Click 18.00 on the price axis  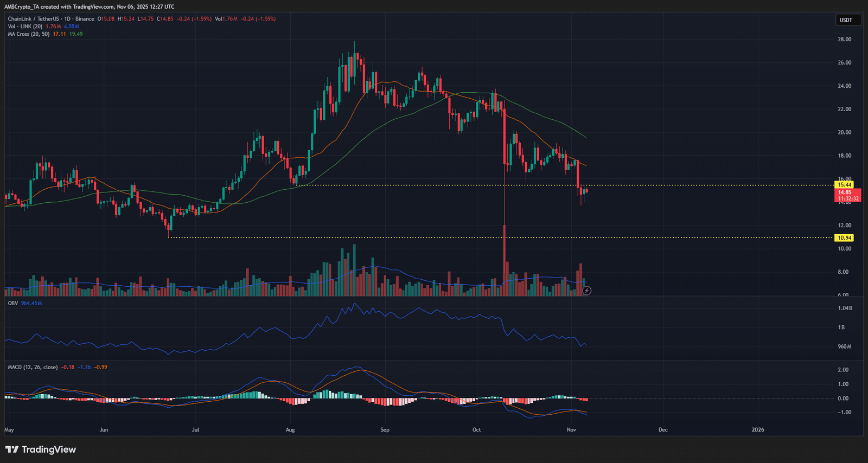pos(845,156)
